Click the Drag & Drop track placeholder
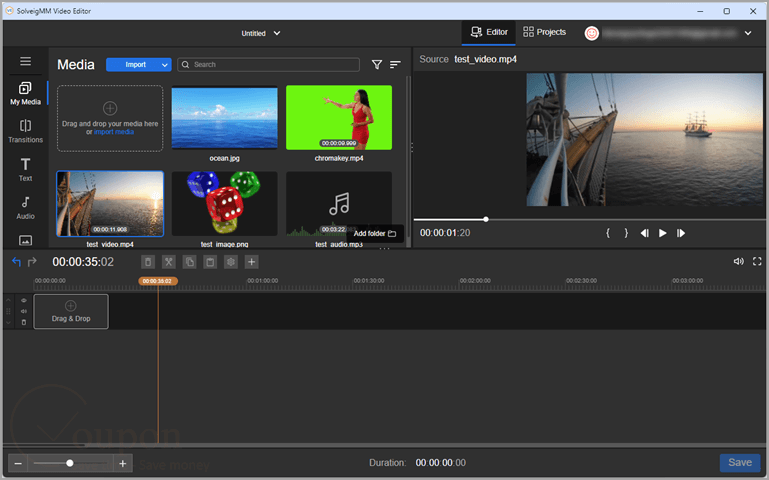 click(71, 311)
